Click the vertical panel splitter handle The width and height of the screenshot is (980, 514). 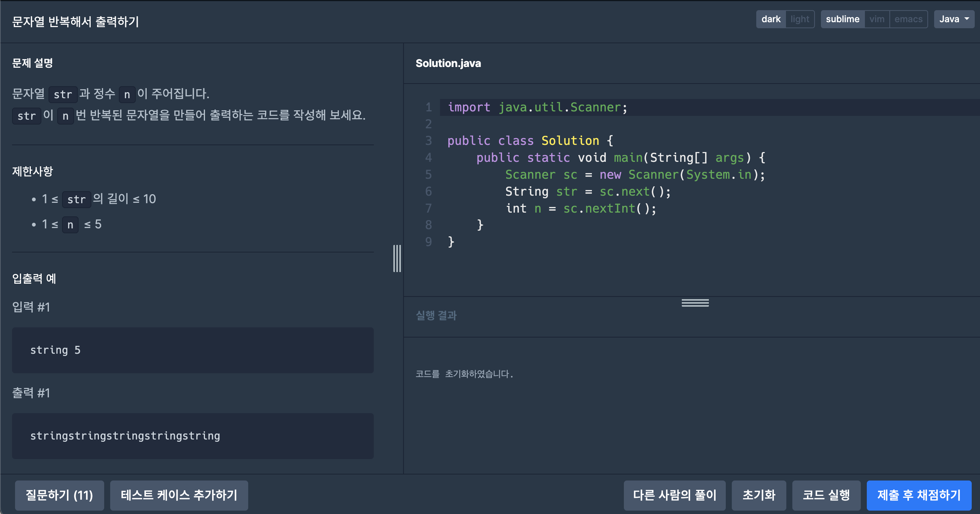[397, 259]
